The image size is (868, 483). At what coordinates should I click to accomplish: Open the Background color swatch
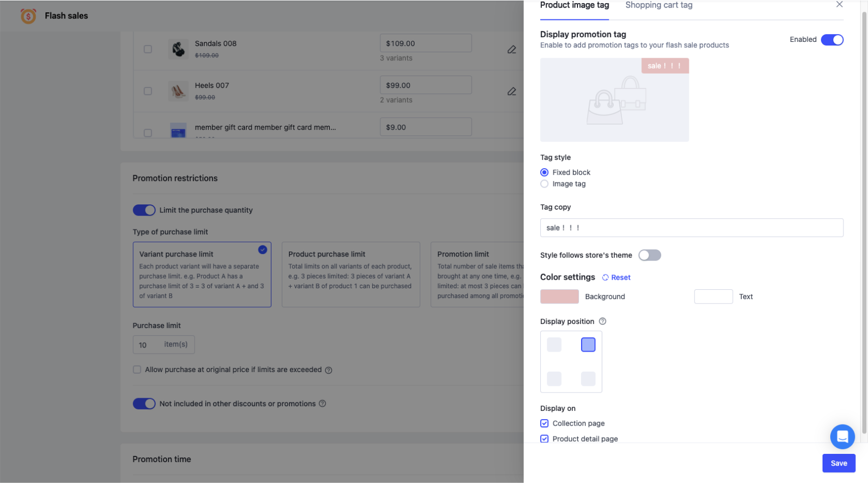(560, 297)
